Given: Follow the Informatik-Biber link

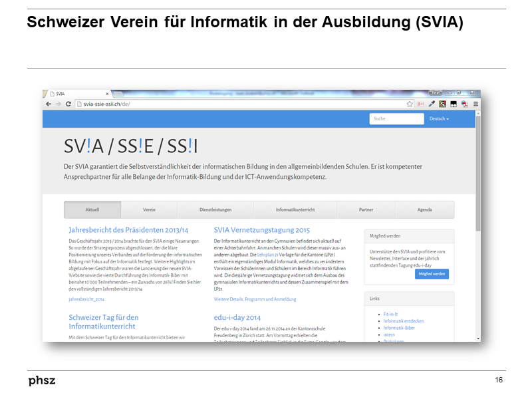Looking at the screenshot, I should (x=399, y=328).
